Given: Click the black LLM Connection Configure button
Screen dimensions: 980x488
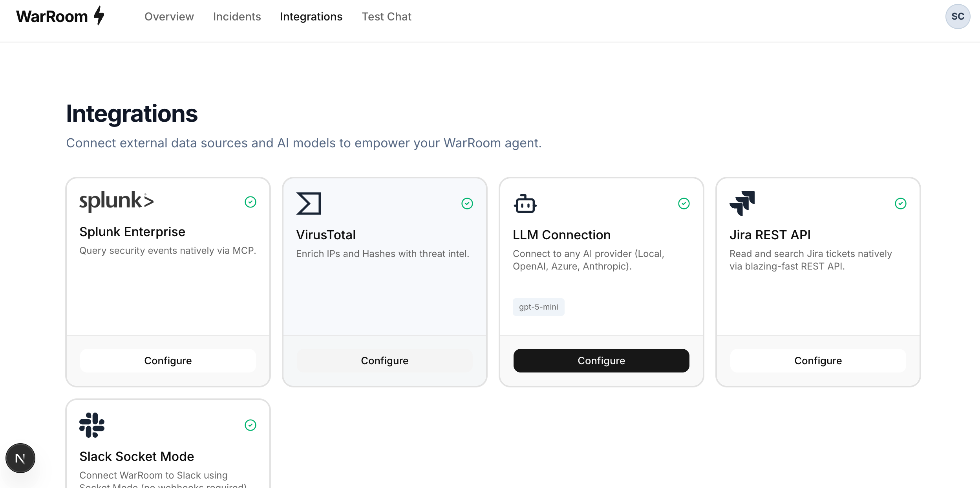Looking at the screenshot, I should (x=602, y=361).
